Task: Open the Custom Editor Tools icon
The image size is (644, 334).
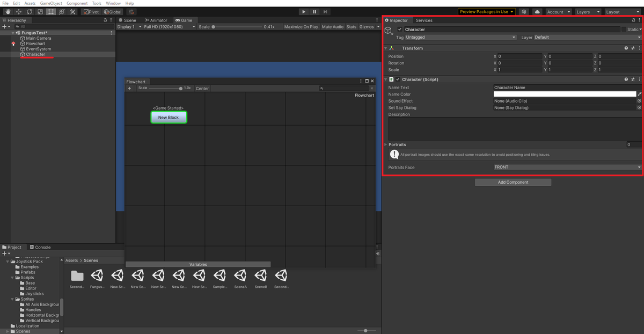Action: pos(73,12)
